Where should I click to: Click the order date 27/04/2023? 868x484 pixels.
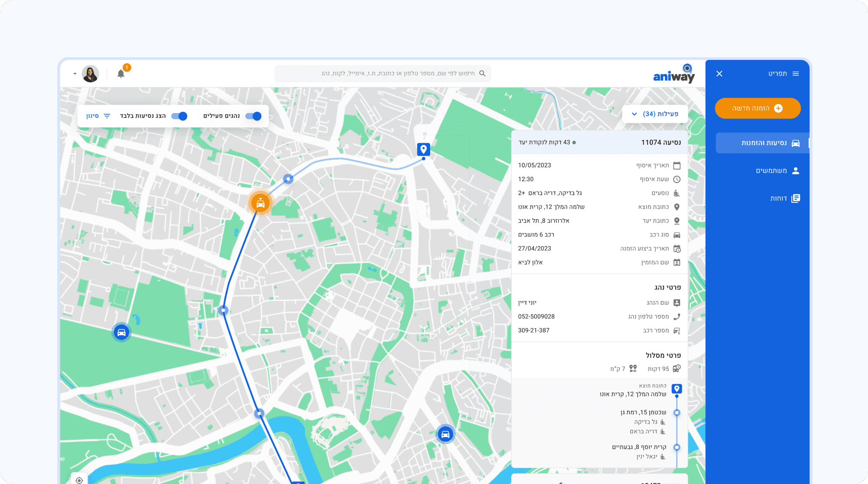[534, 249]
